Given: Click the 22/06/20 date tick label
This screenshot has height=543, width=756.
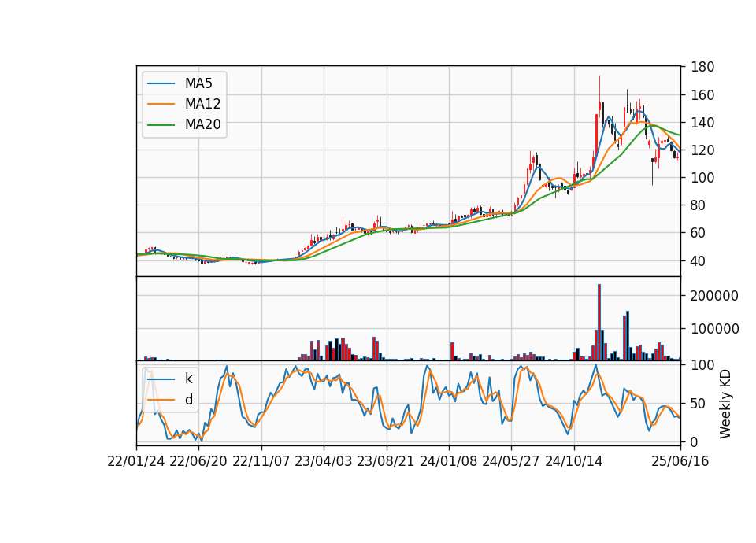Looking at the screenshot, I should (198, 461).
